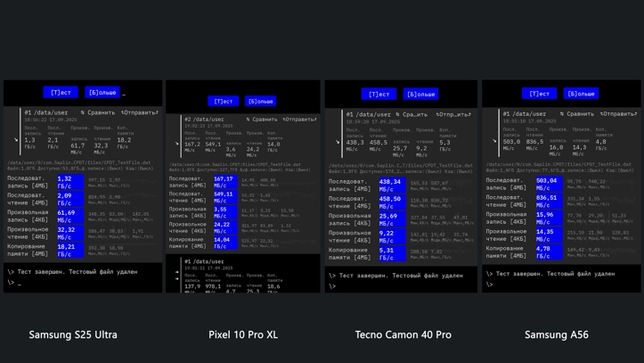
Task: Tap the [Б]ольше button in Pixel 10 Pro XL panel
Action: coord(260,101)
